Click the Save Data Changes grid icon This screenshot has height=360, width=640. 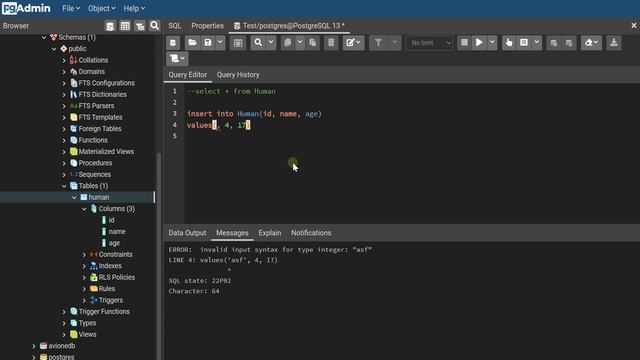click(238, 43)
